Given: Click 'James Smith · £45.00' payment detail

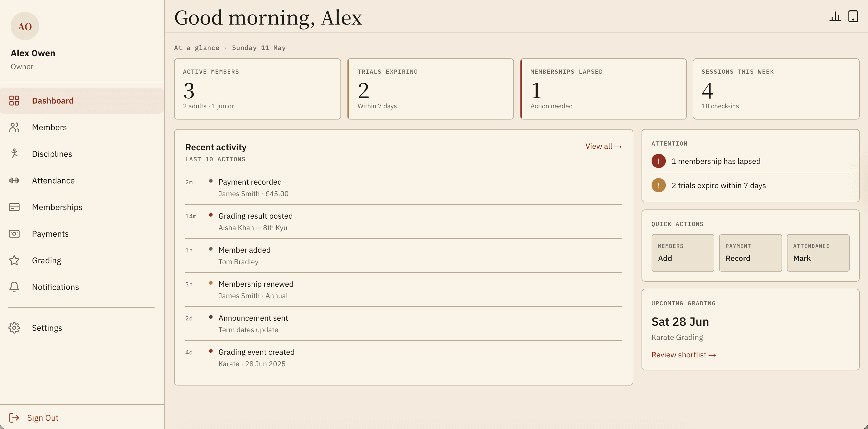Looking at the screenshot, I should tap(253, 193).
